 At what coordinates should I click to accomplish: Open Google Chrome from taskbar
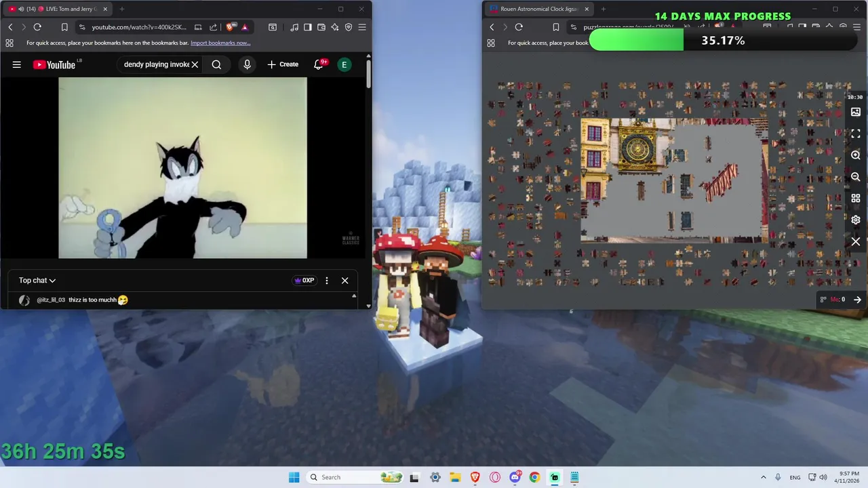coord(534,477)
